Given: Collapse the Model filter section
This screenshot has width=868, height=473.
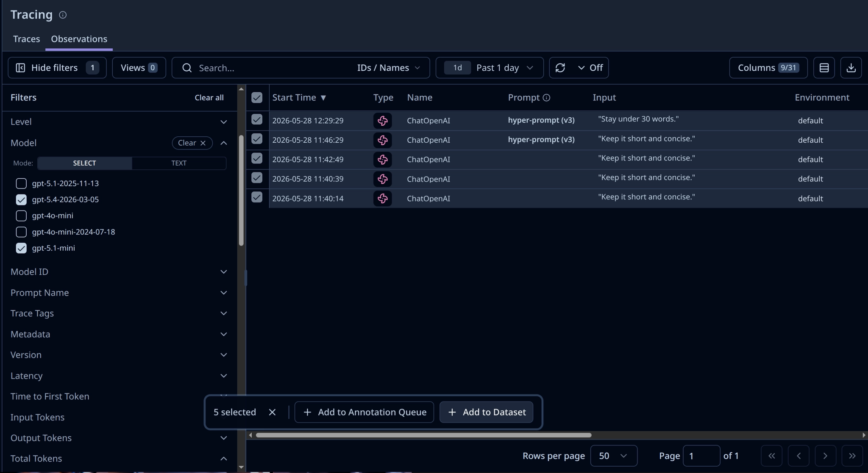Looking at the screenshot, I should (x=223, y=143).
